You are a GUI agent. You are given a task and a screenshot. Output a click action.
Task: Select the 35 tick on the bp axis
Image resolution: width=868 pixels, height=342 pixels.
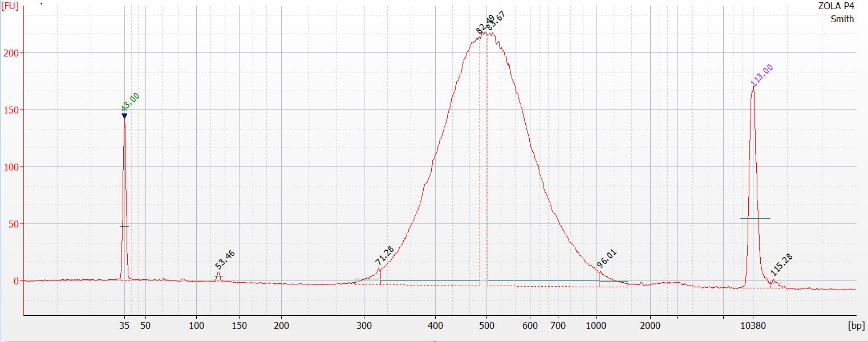pos(124,326)
